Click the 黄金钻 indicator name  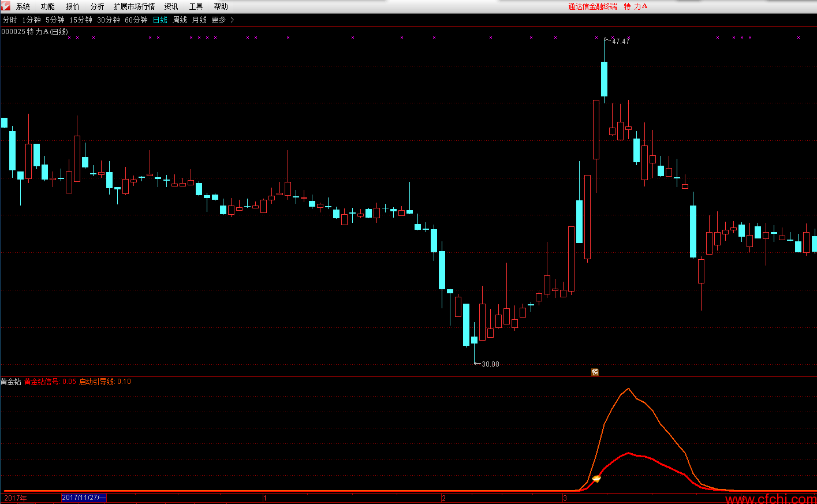coord(11,382)
